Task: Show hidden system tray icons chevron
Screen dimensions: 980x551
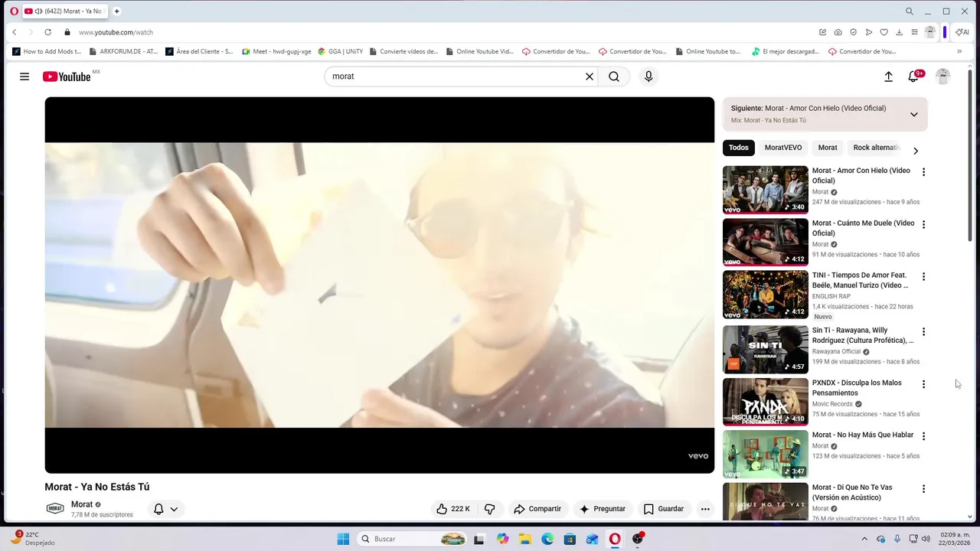Action: pos(864,539)
